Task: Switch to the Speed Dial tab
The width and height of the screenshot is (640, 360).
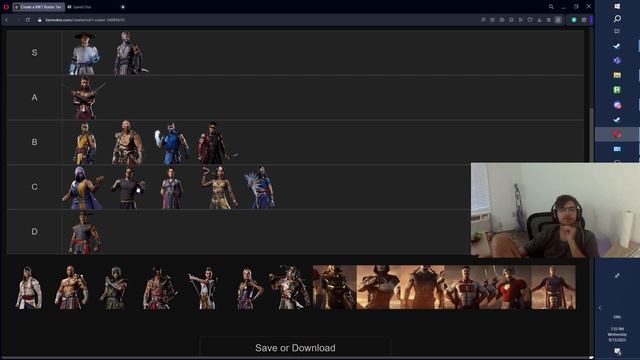Action: pyautogui.click(x=82, y=7)
